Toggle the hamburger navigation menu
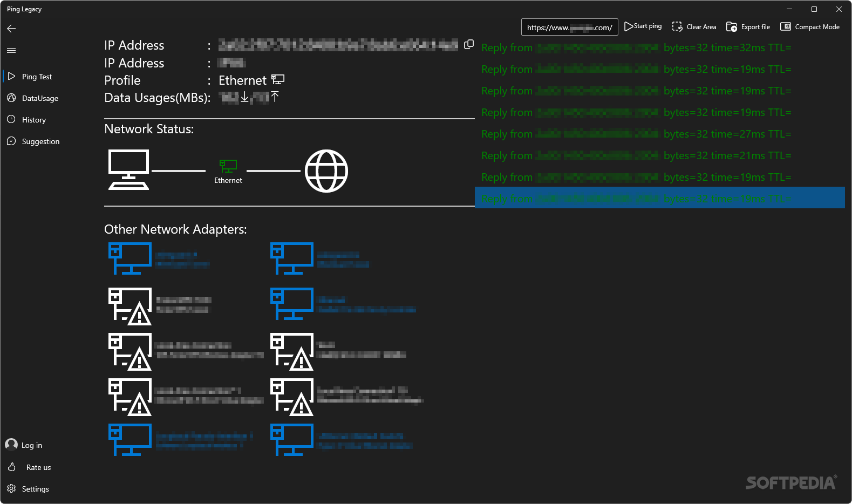 point(11,50)
